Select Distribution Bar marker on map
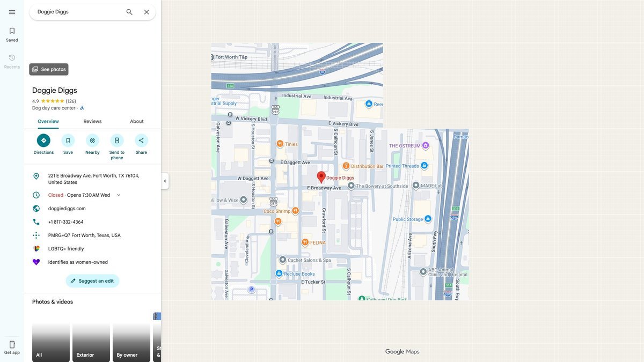 point(346,166)
